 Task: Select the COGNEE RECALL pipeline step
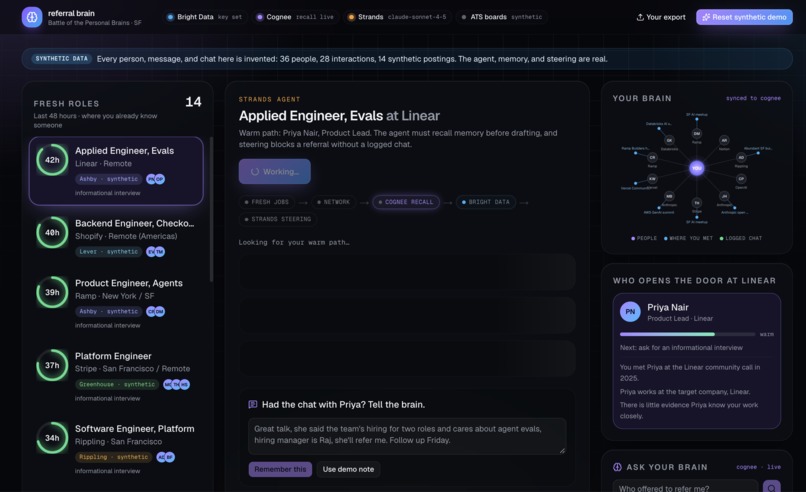pyautogui.click(x=406, y=202)
